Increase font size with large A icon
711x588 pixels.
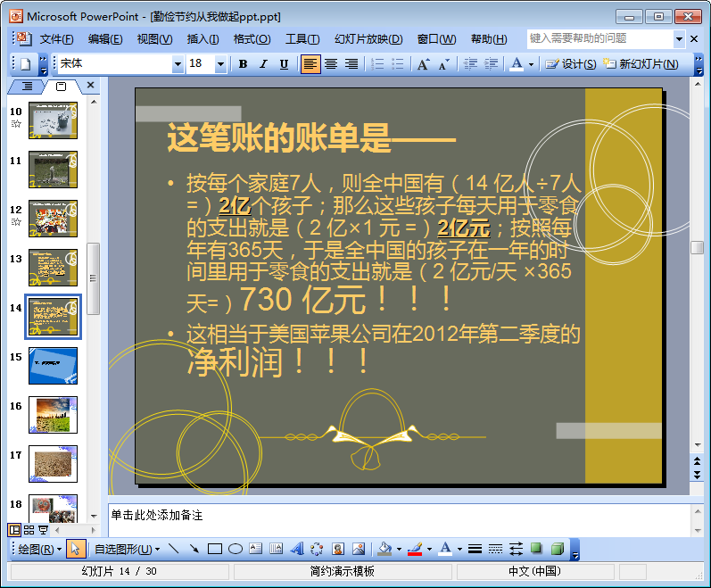pyautogui.click(x=424, y=64)
